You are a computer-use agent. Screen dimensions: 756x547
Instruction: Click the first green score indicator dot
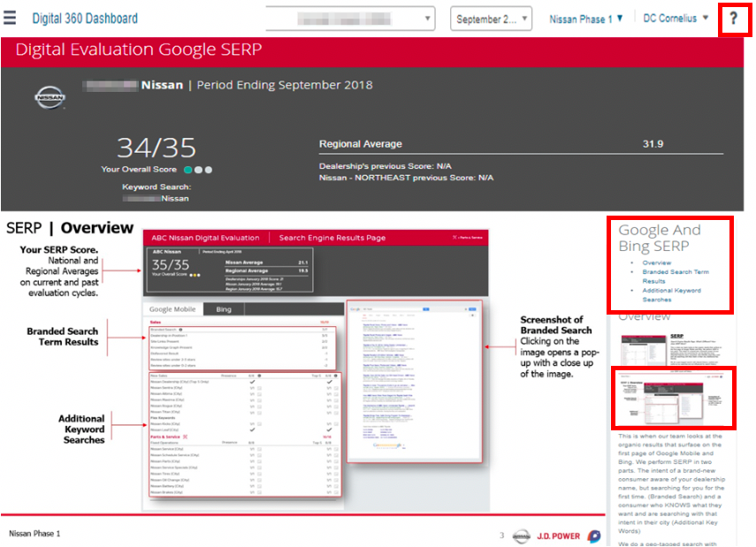(x=188, y=170)
